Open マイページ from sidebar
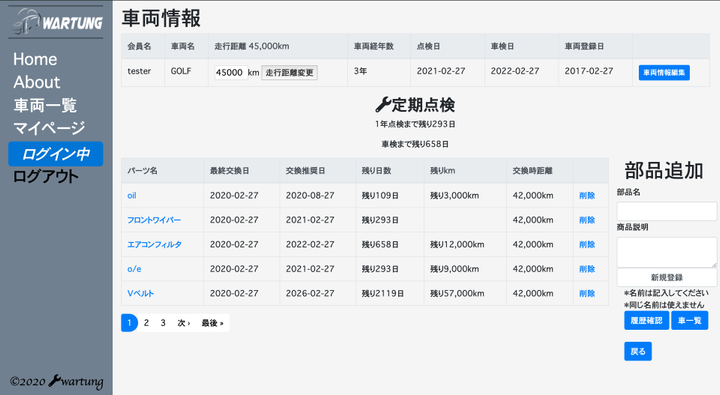 coord(49,128)
